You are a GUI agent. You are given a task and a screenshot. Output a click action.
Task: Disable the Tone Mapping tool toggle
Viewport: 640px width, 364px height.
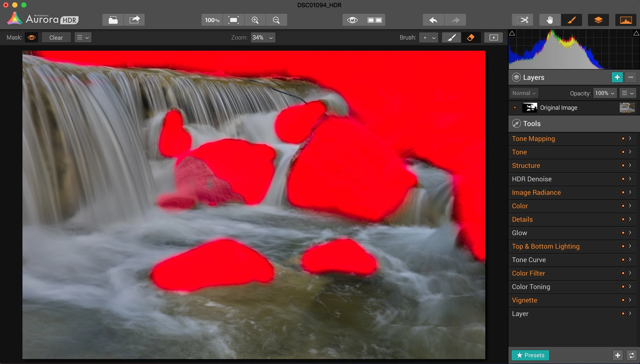(623, 138)
